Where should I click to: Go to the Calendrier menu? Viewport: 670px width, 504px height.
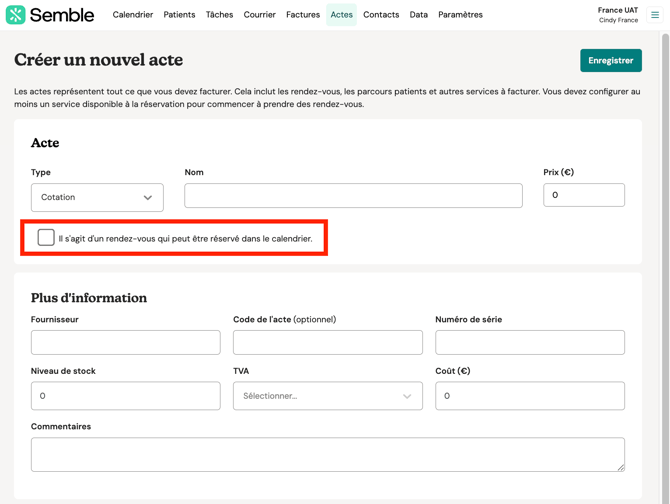133,15
